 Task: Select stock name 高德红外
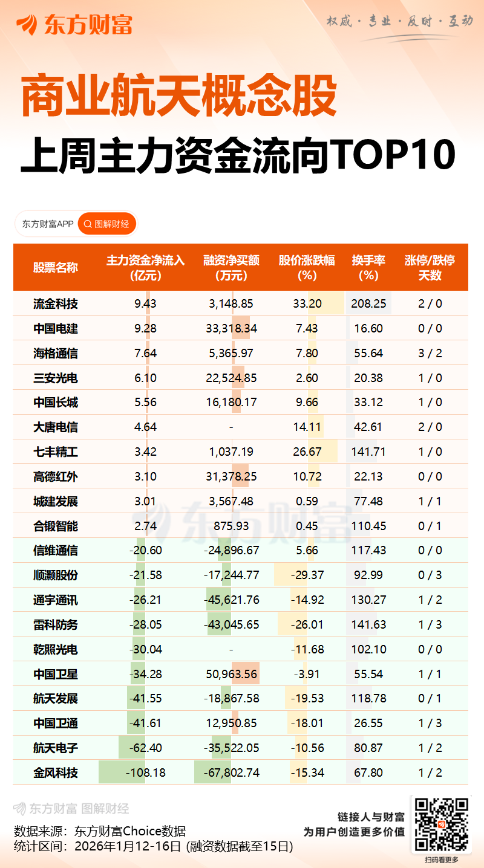[x=55, y=476]
